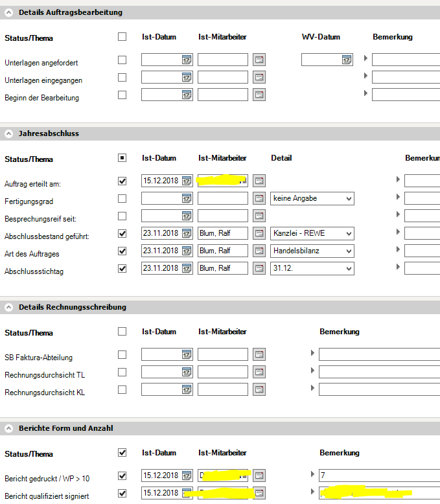Expand Bemerkung arrow for Unterlagen angefordert

point(365,58)
